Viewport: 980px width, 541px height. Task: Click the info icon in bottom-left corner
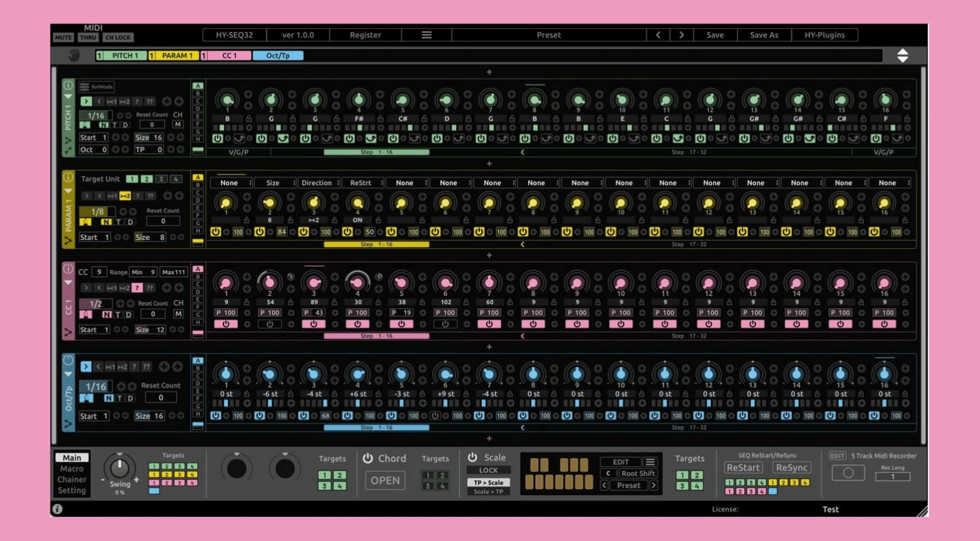point(57,508)
